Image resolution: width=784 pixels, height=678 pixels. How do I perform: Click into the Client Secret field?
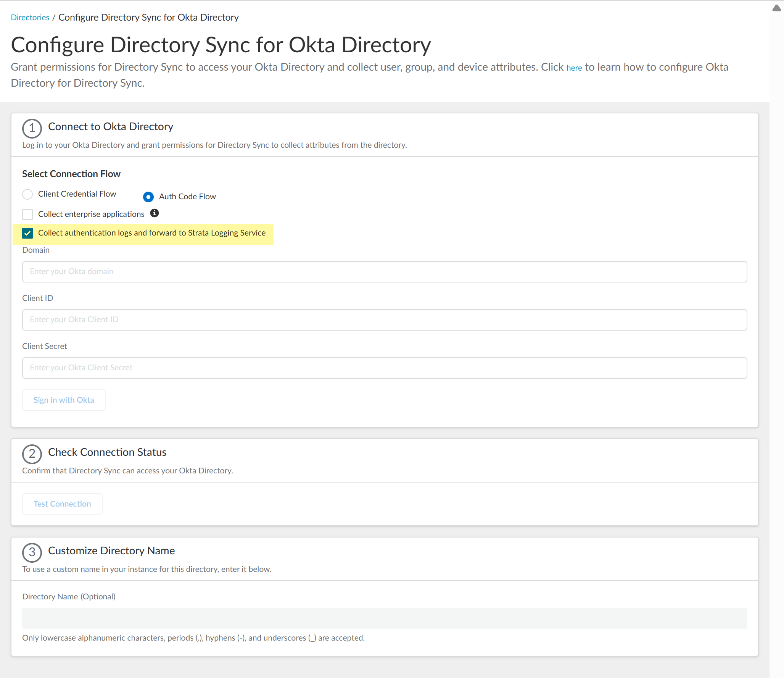[384, 368]
